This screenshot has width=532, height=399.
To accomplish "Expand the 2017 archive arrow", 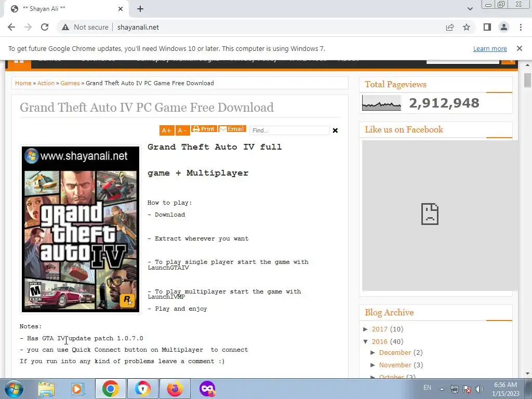I will pos(366,329).
